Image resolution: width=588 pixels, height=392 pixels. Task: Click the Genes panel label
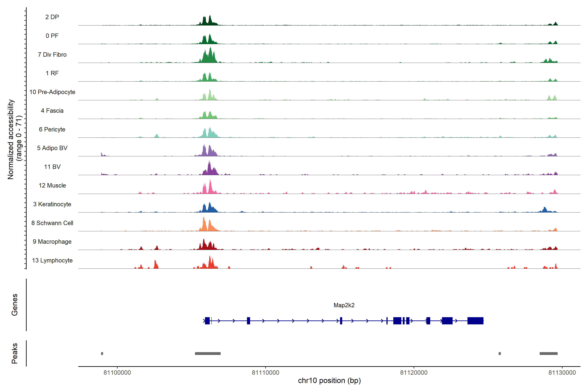(15, 305)
